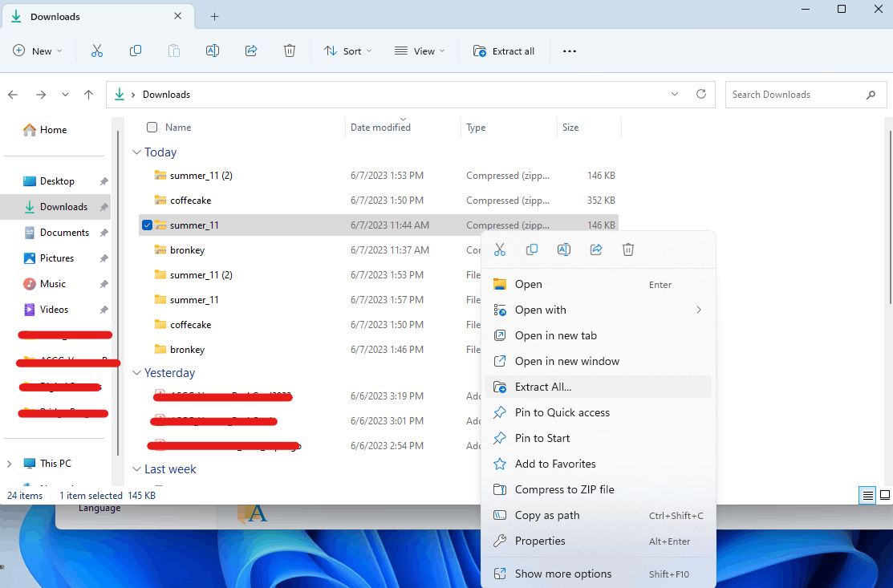The width and height of the screenshot is (893, 588).
Task: Expand the address bar history dropdown
Action: [675, 94]
